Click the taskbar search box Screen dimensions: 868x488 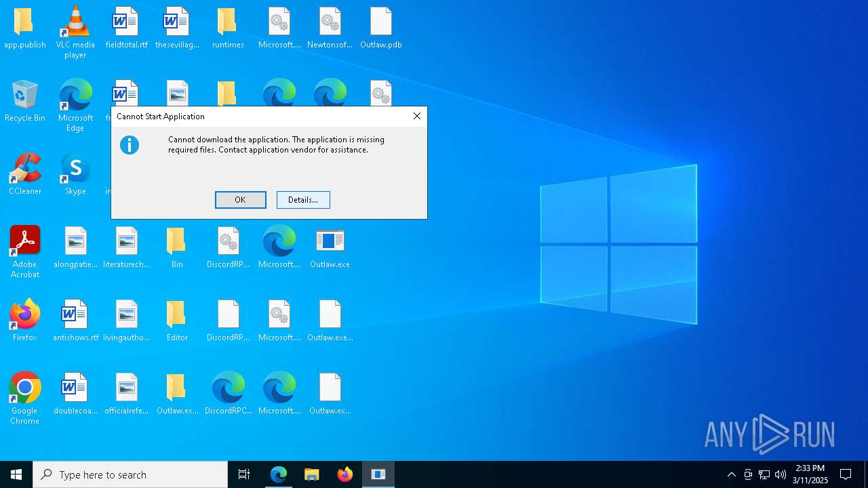tap(130, 474)
